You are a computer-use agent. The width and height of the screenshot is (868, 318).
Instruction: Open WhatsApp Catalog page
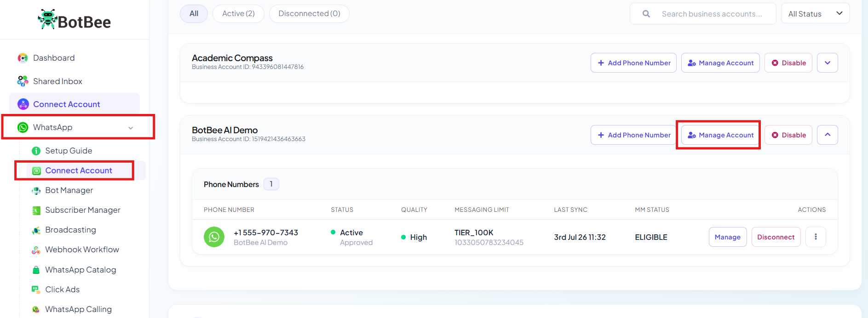click(80, 270)
